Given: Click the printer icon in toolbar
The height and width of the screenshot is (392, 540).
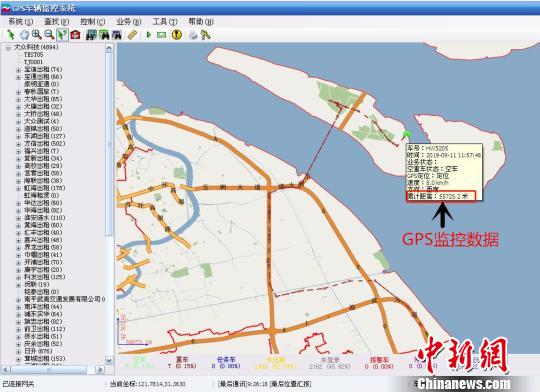Looking at the screenshot, I should (193, 35).
